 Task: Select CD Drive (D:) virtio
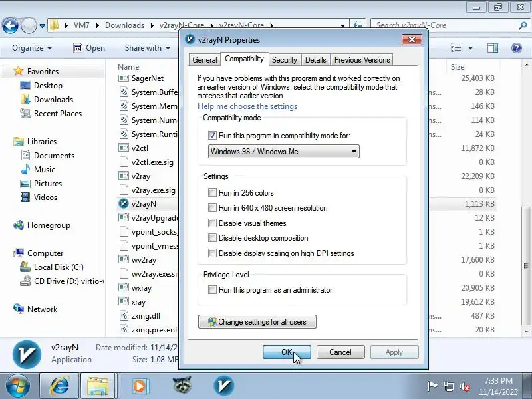pos(69,281)
